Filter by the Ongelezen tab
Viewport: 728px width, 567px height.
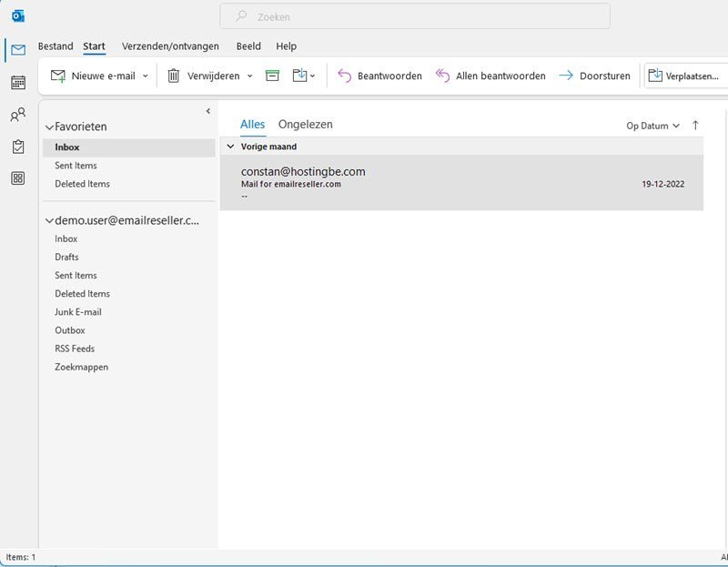click(306, 125)
